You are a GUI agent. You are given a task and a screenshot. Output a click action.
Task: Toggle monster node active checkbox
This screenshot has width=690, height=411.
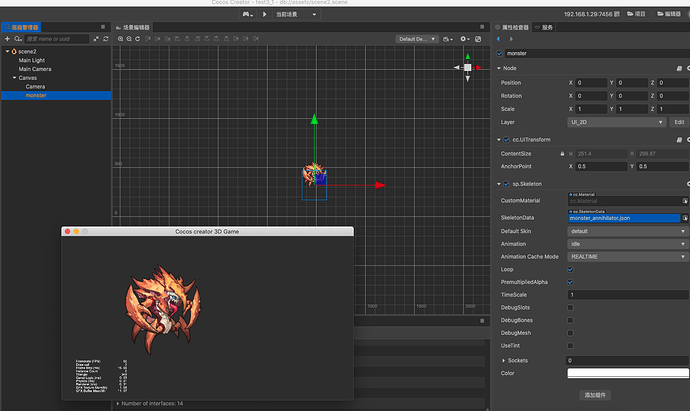499,53
